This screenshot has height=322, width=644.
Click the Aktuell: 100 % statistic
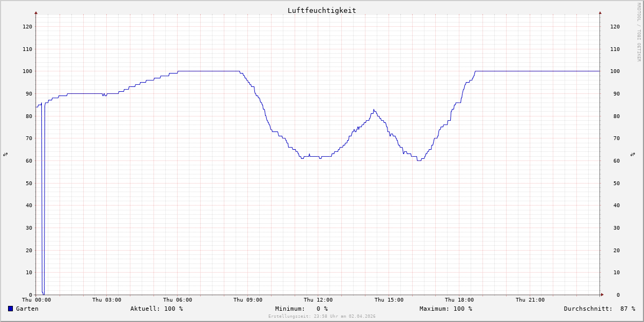(156, 309)
